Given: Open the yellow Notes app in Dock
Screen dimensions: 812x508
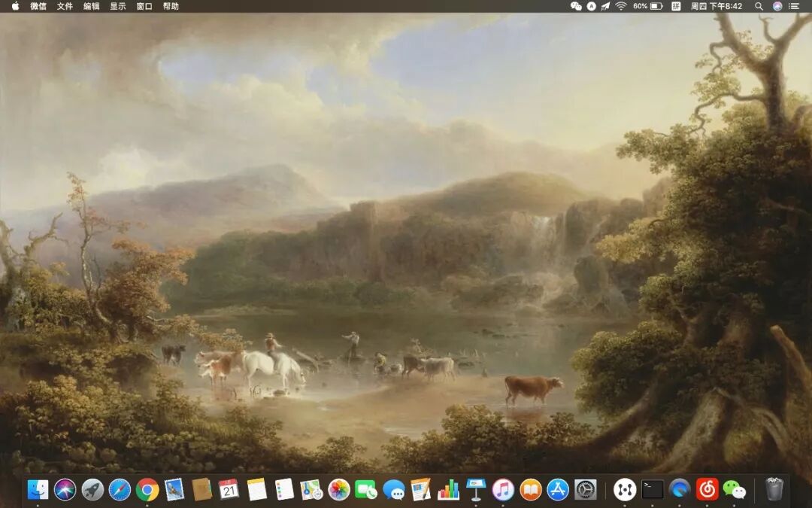Looking at the screenshot, I should [x=256, y=490].
